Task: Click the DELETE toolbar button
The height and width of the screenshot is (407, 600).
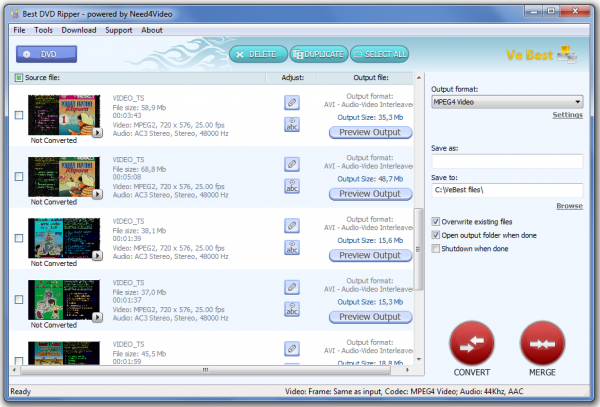Action: pos(258,54)
